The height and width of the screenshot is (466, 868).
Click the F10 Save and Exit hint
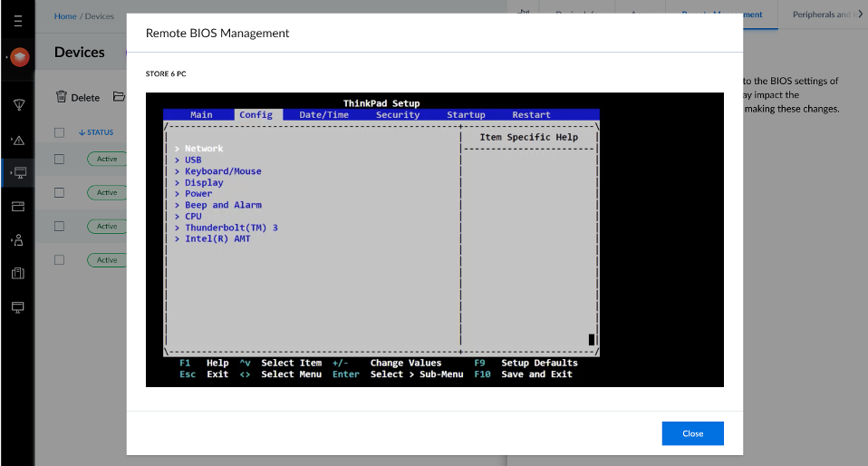click(x=523, y=374)
